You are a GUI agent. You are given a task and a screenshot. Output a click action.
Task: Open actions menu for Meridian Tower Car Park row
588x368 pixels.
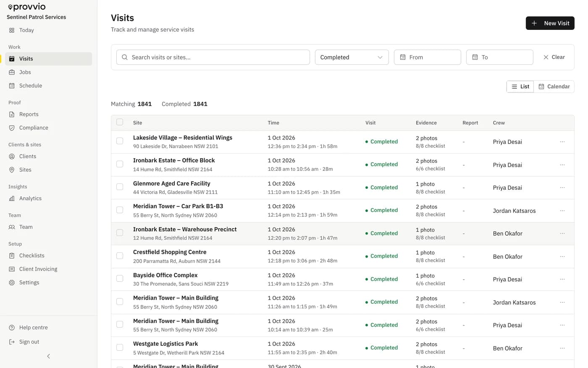(x=562, y=211)
